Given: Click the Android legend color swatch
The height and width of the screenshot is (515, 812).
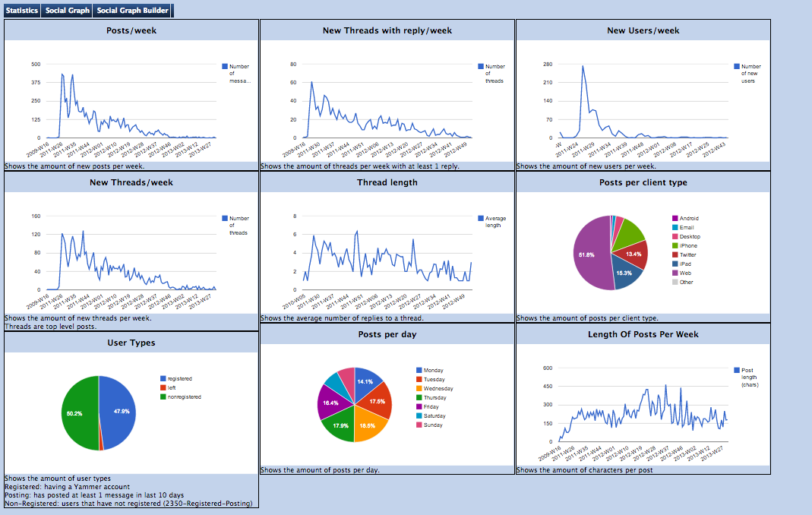Looking at the screenshot, I should coord(675,219).
